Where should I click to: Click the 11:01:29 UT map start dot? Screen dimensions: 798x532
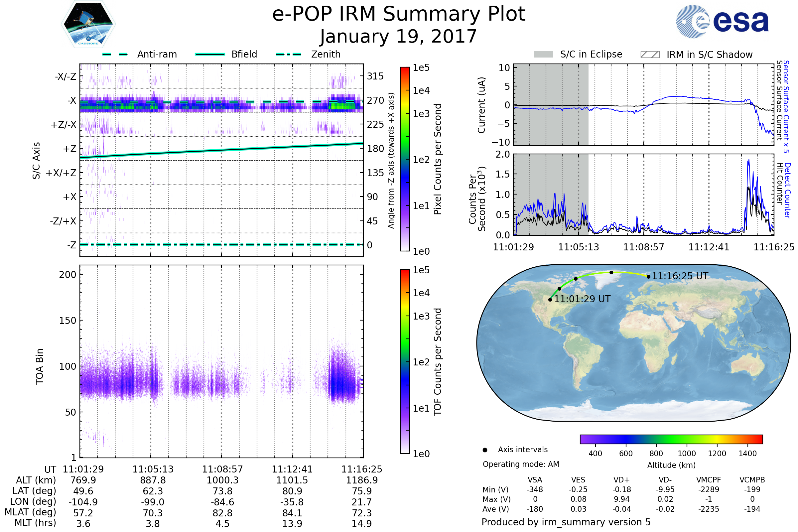click(550, 300)
